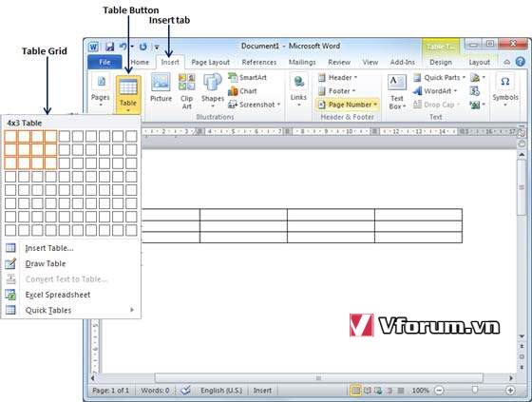Click the proofing errors check icon
This screenshot has height=402, width=532.
click(x=185, y=391)
